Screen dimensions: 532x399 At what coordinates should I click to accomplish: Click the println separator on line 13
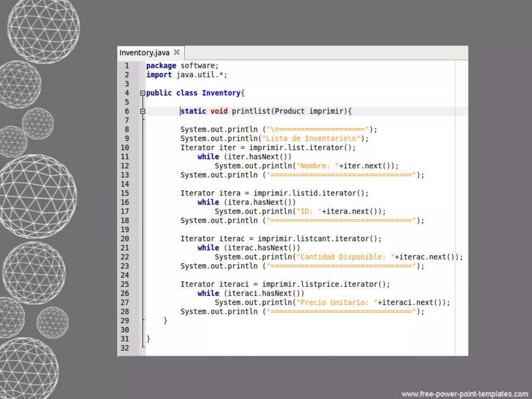click(x=302, y=175)
